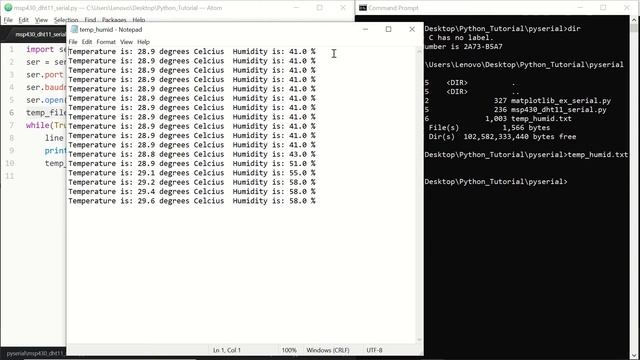640x360 pixels.
Task: Click the file path in Atom status bar
Action: (36, 353)
